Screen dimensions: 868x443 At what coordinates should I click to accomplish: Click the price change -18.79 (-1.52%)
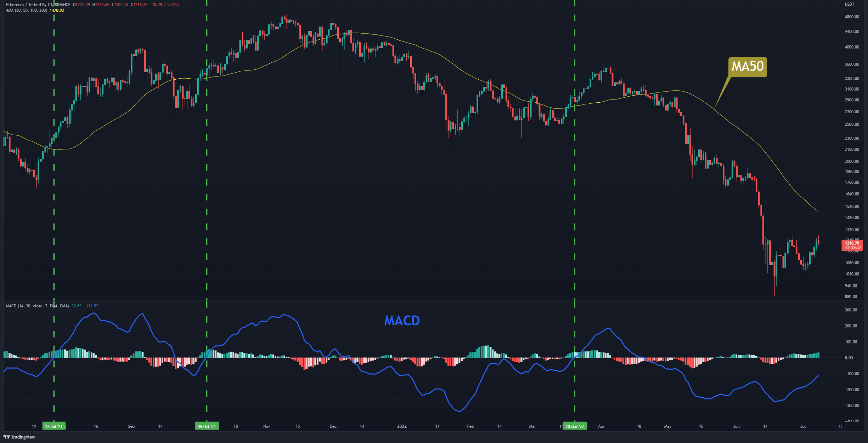pos(164,5)
